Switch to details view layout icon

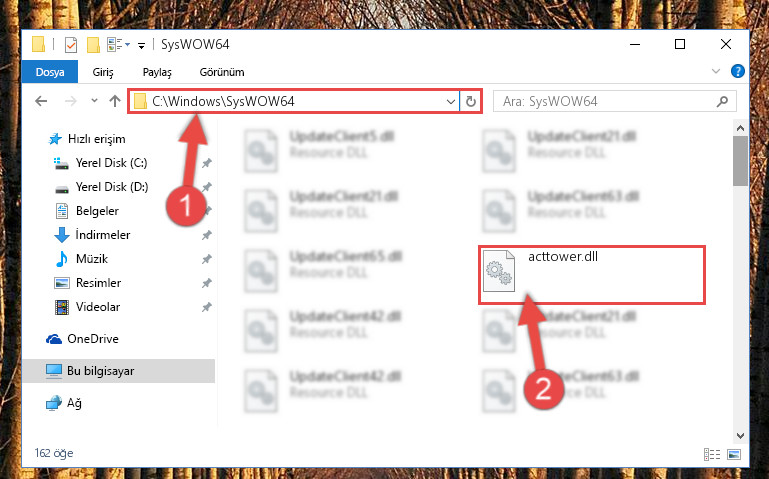(x=712, y=454)
